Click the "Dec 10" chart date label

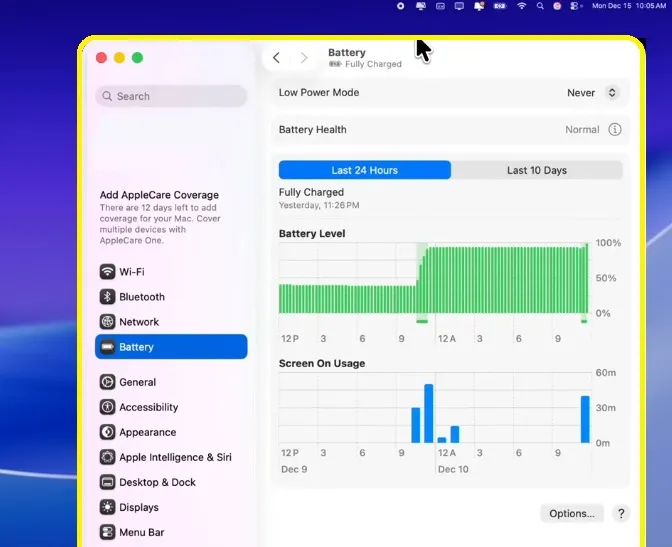[x=453, y=469]
